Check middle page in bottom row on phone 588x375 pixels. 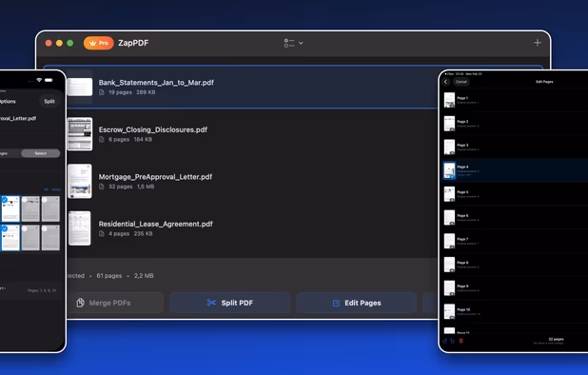(x=30, y=237)
